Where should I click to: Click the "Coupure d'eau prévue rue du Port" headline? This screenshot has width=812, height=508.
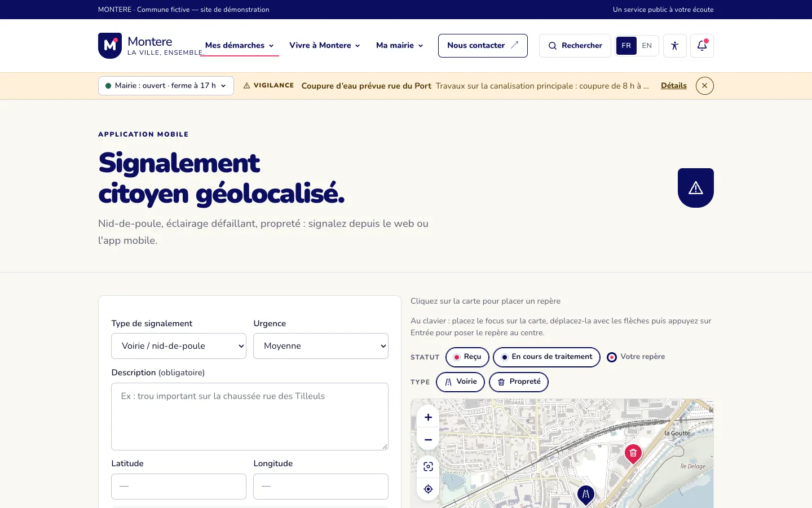[367, 86]
